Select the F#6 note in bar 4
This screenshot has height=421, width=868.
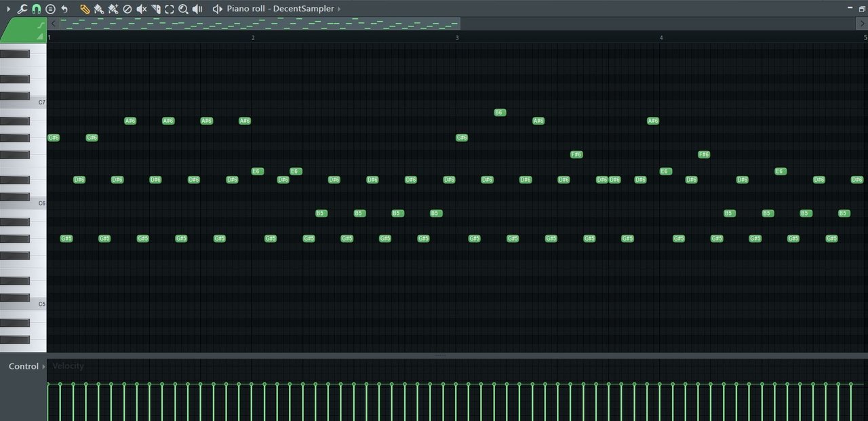[704, 155]
